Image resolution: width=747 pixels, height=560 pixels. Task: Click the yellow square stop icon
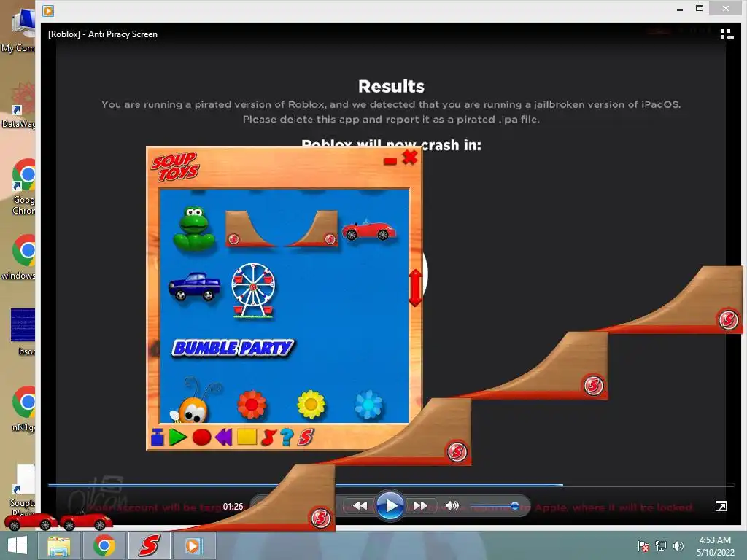click(247, 437)
